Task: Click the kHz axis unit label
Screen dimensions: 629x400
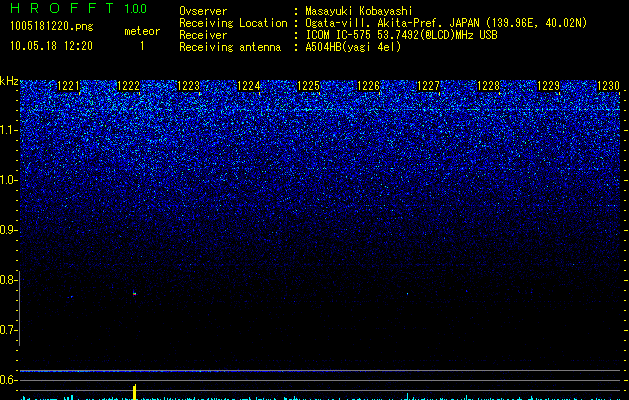Action: click(9, 81)
